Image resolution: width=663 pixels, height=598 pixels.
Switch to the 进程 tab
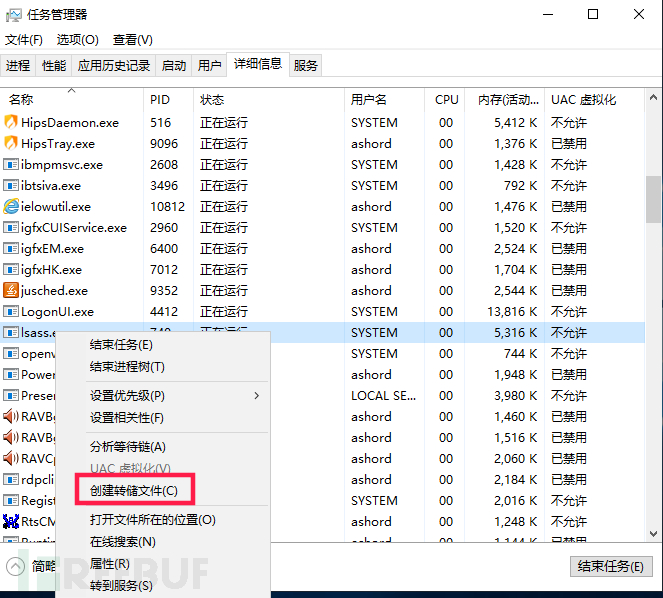pos(18,66)
